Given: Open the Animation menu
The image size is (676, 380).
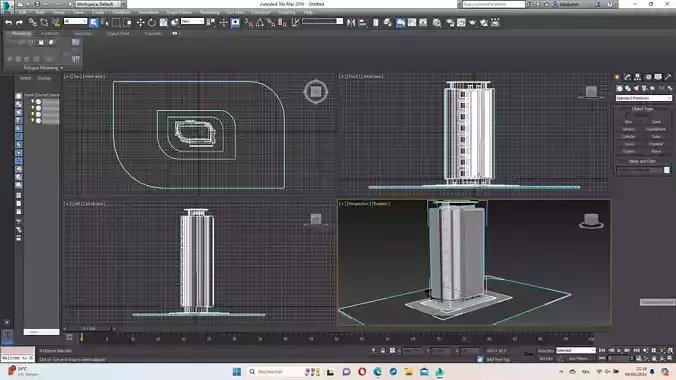Looking at the screenshot, I should point(148,12).
